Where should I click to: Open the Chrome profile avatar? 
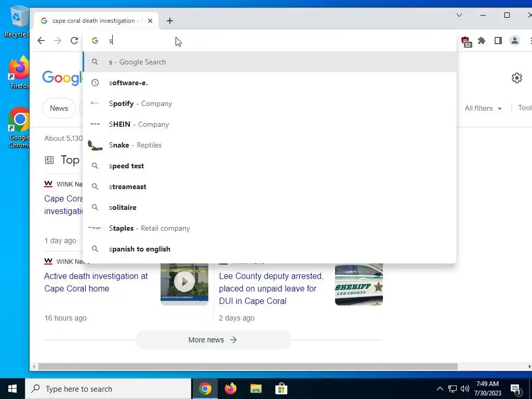(x=515, y=41)
